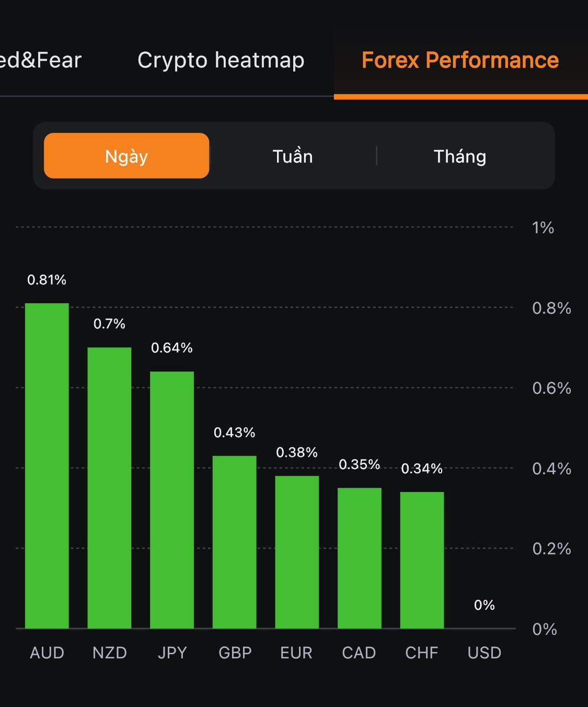Tap the GBP bar in the chart
Screen dimensions: 588x707
point(235,542)
